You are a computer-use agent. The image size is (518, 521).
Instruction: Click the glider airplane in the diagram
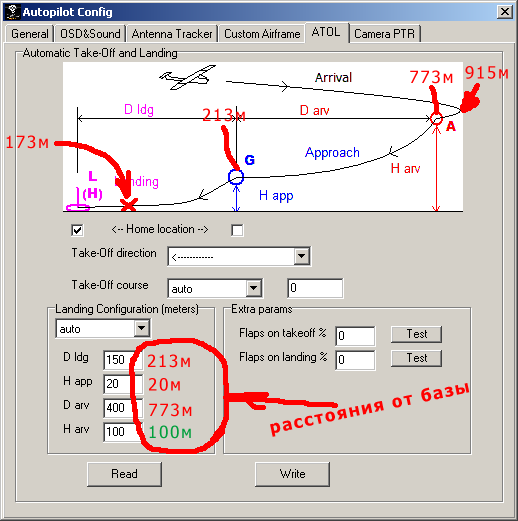click(187, 77)
